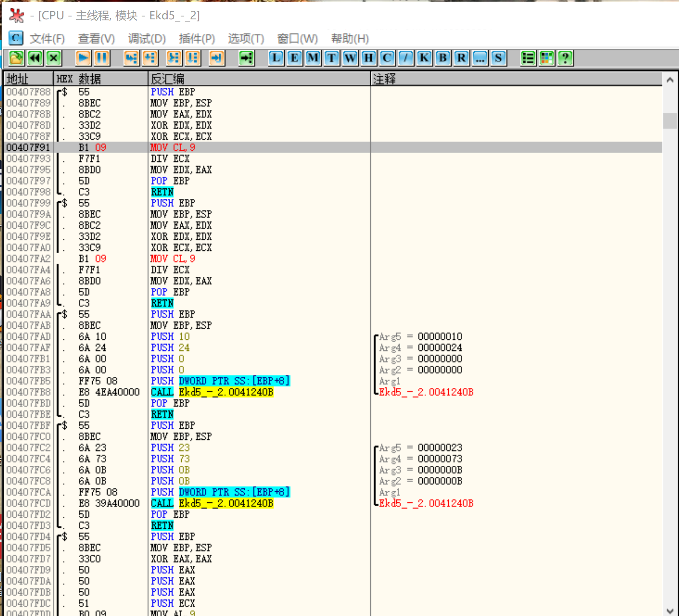Screen dimensions: 679x616
Task: Open the Log window (L) button
Action: tap(276, 58)
